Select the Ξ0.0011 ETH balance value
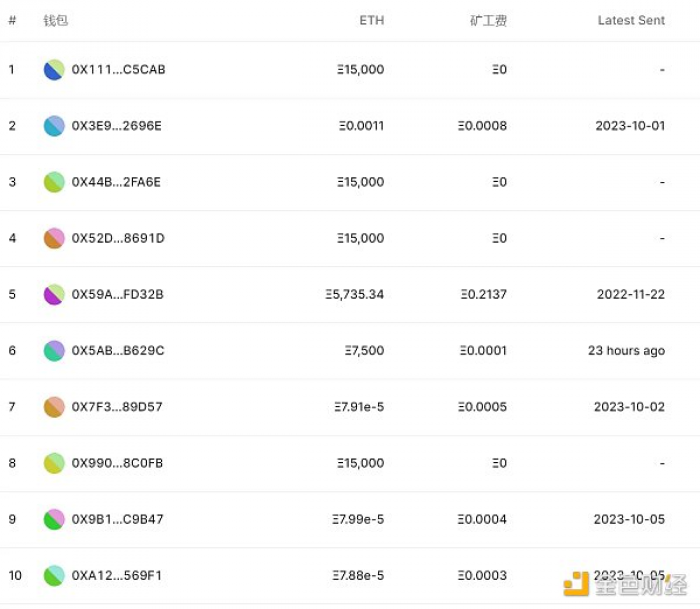The width and height of the screenshot is (700, 609). pos(361,126)
